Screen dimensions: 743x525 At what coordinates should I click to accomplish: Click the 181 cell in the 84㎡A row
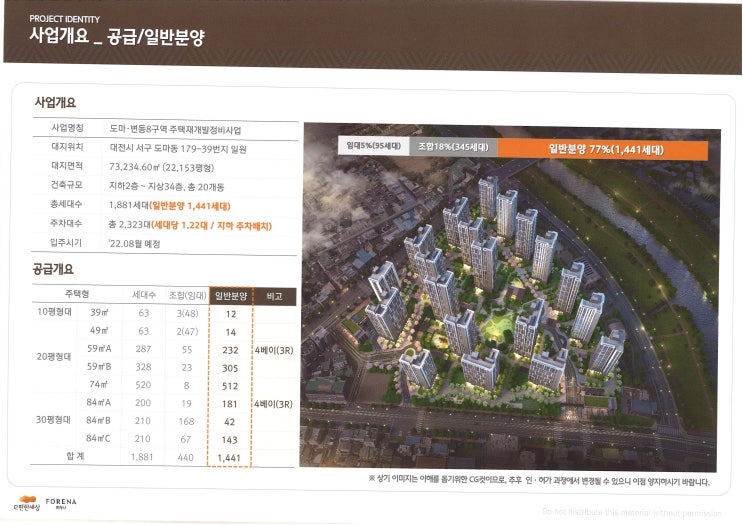click(x=230, y=404)
